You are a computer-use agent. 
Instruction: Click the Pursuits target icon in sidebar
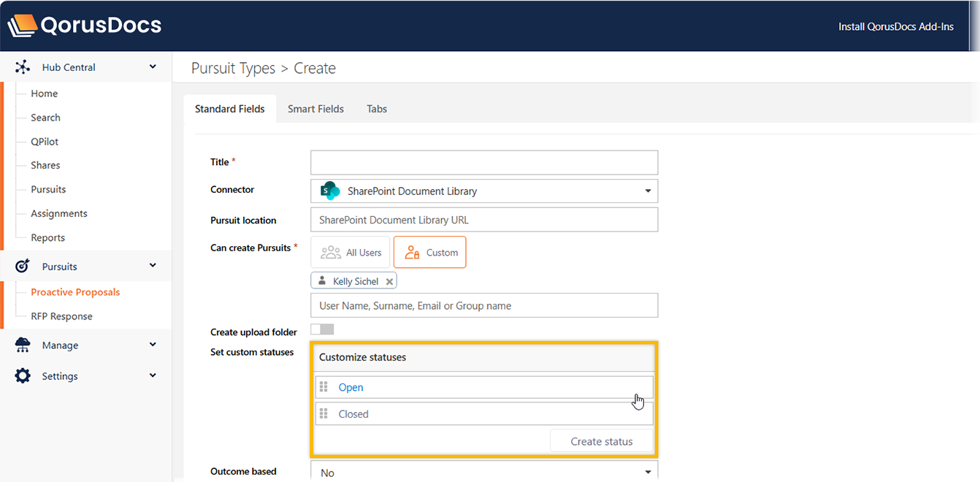click(23, 267)
